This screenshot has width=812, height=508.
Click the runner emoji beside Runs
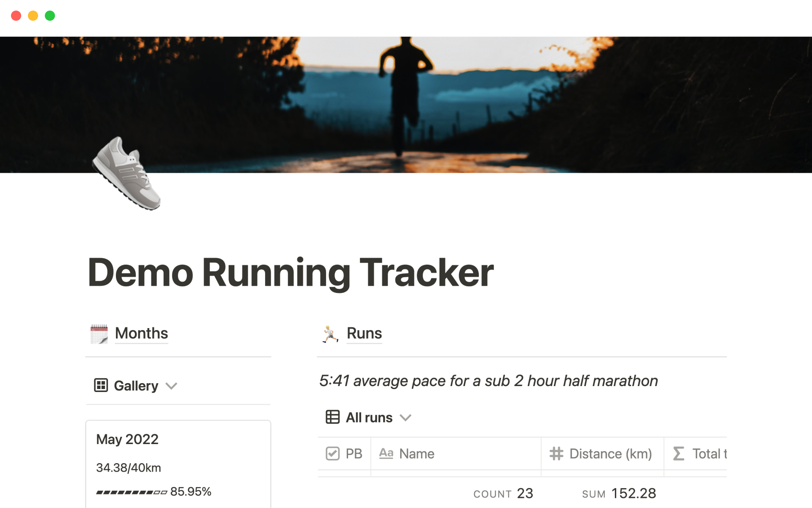coord(330,334)
